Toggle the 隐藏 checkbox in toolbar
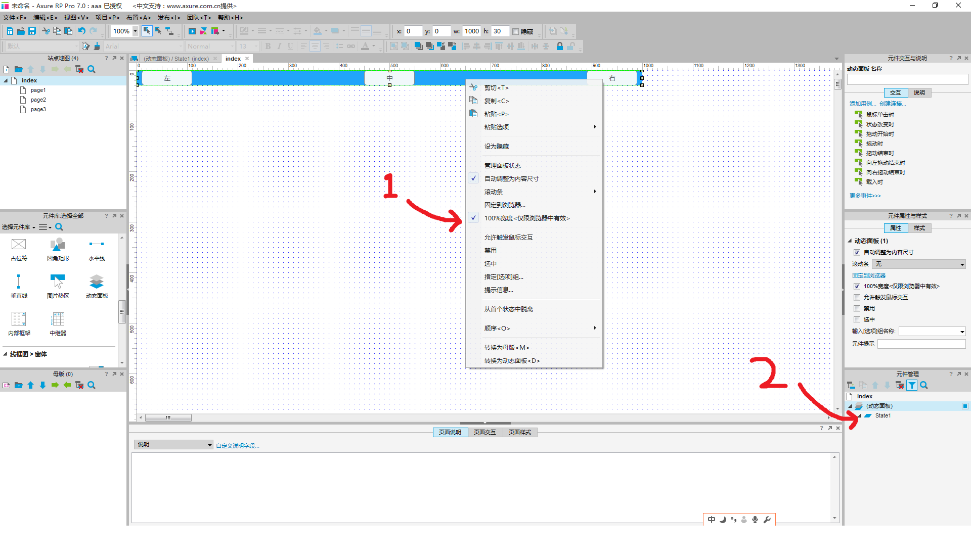The width and height of the screenshot is (971, 560). (x=516, y=32)
